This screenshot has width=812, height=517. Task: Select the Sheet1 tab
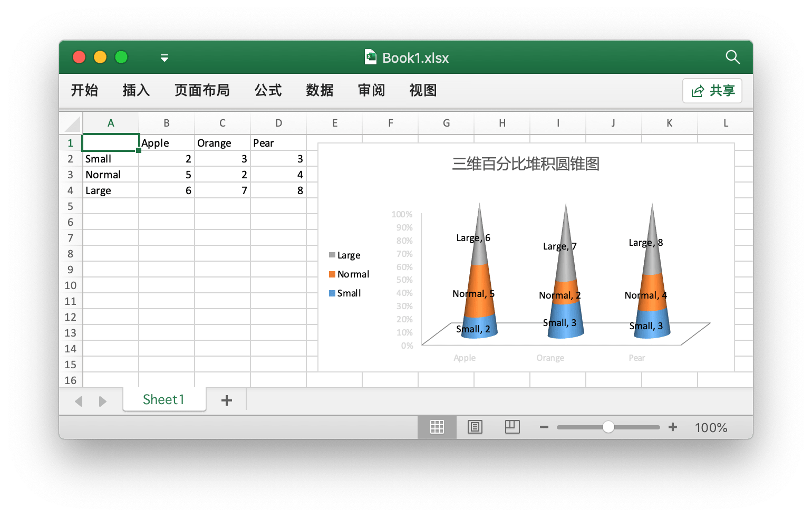[x=164, y=399]
